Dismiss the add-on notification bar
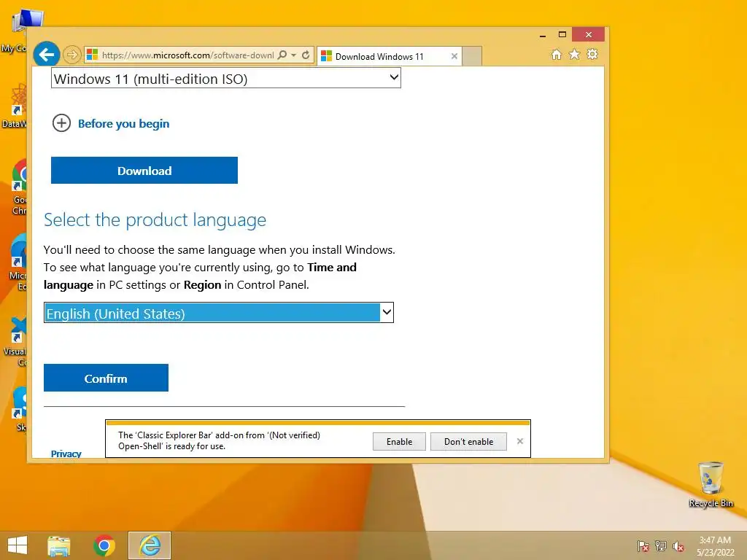Image resolution: width=747 pixels, height=560 pixels. [519, 441]
